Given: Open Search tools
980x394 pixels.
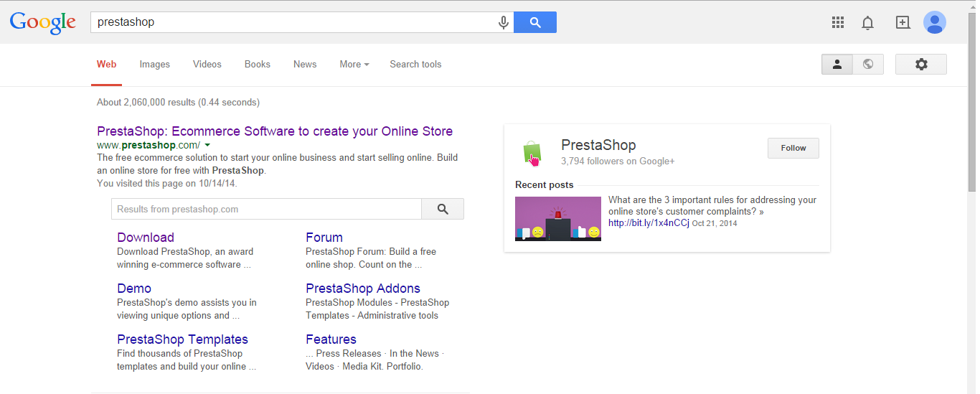Looking at the screenshot, I should [415, 64].
